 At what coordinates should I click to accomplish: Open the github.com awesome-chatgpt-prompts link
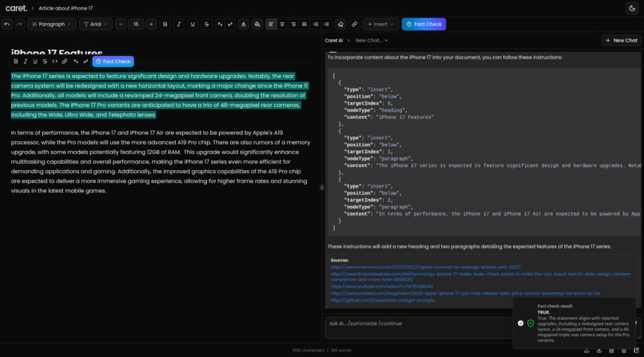pos(383,300)
